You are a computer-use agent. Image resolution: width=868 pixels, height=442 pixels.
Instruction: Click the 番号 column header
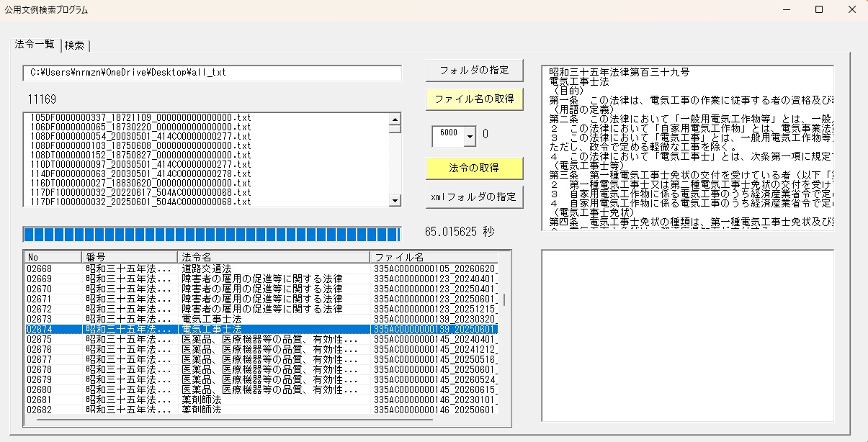pyautogui.click(x=129, y=257)
